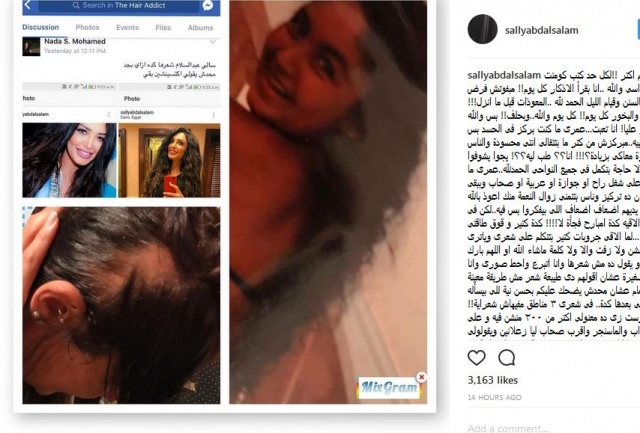View the 3,163 likes list
Screen dimensions: 640x433
pyautogui.click(x=493, y=380)
